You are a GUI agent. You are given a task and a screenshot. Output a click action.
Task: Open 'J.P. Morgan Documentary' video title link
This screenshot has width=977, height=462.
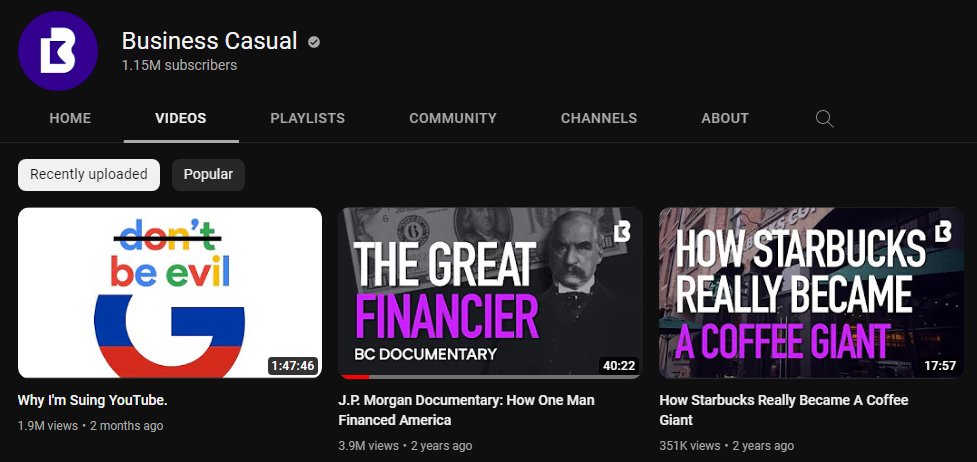[x=466, y=410]
